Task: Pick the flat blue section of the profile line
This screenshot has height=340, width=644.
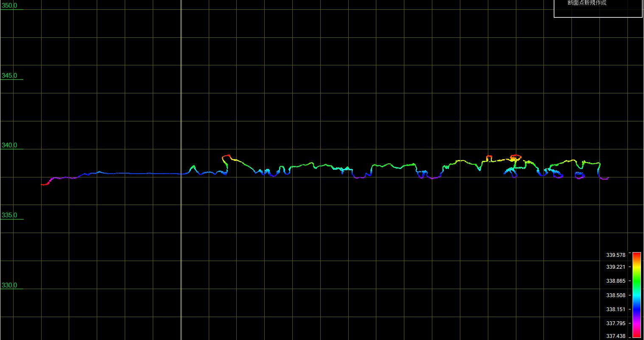Action: (136, 173)
